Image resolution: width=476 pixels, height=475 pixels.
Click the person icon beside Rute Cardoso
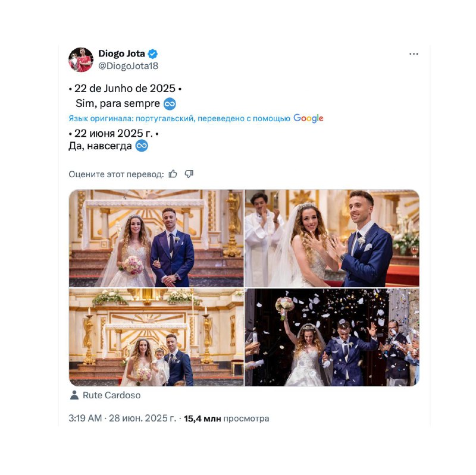point(74,395)
